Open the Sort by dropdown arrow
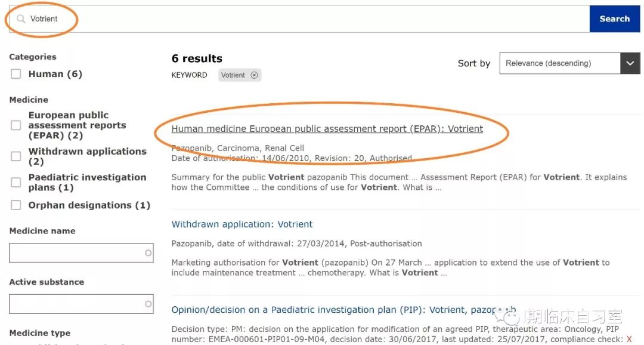Image resolution: width=644 pixels, height=345 pixels. [x=630, y=63]
